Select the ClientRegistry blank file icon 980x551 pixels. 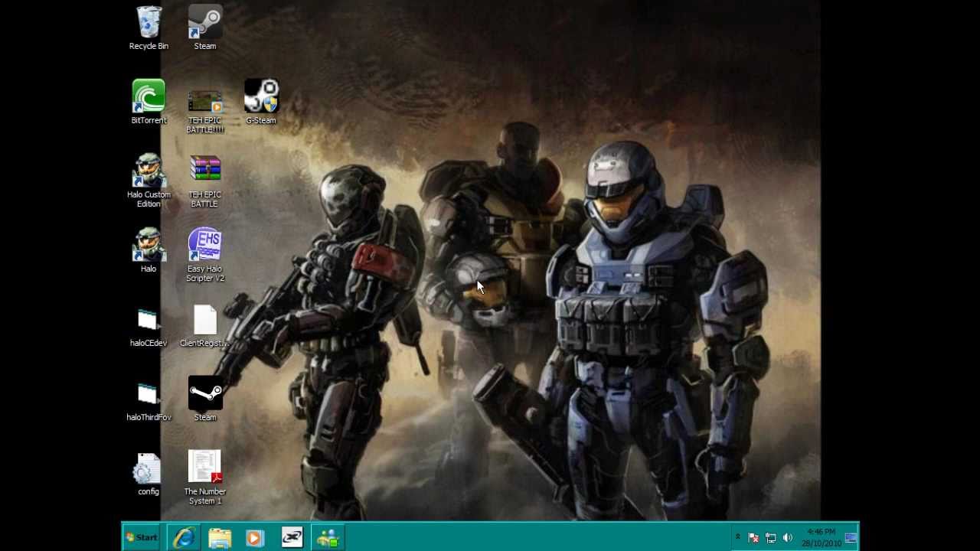[x=205, y=325]
